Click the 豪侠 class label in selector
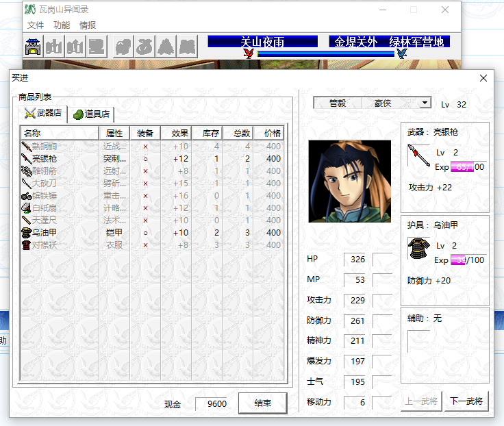Image resolution: width=504 pixels, height=426 pixels. (383, 103)
